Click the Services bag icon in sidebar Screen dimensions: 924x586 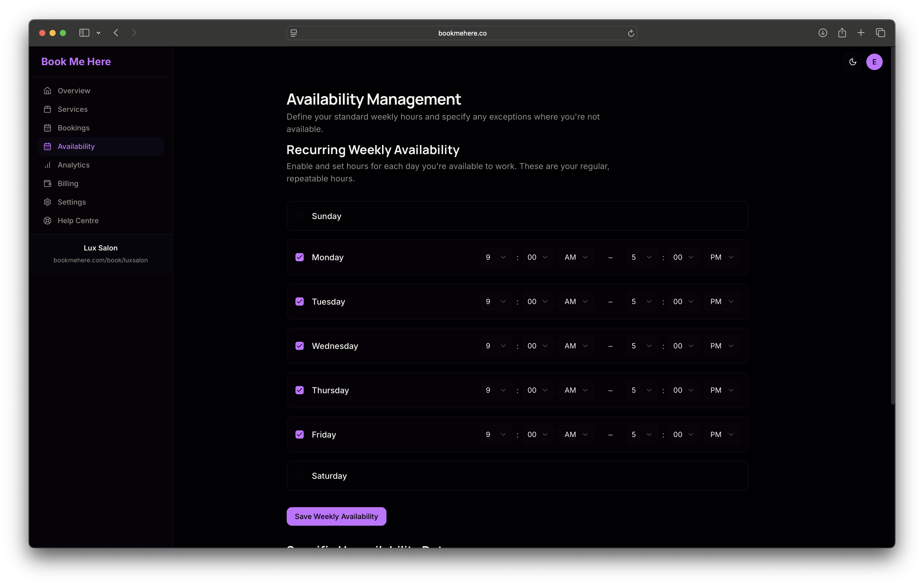click(x=48, y=109)
